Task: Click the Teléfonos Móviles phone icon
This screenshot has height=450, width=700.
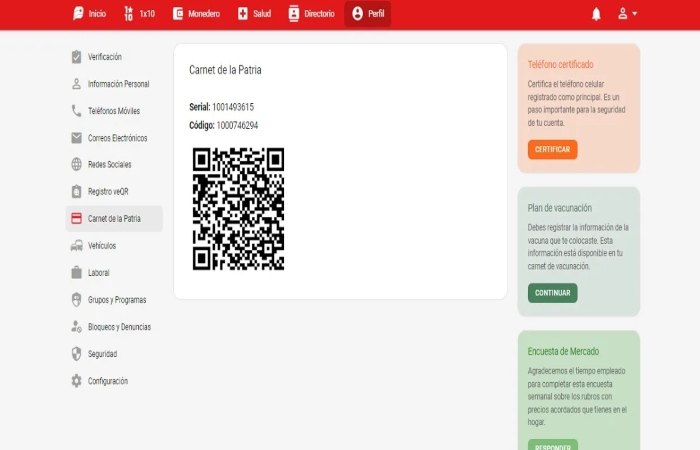Action: 76,111
